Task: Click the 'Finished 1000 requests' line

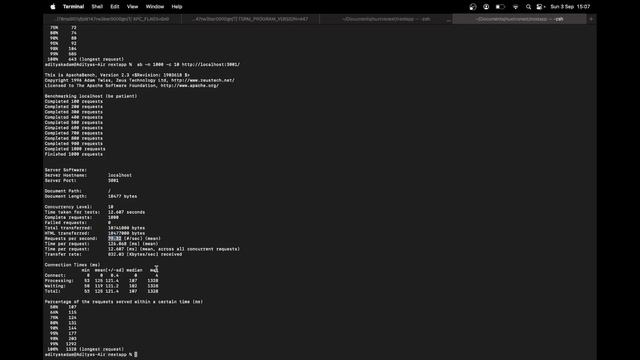Action: coord(74,154)
